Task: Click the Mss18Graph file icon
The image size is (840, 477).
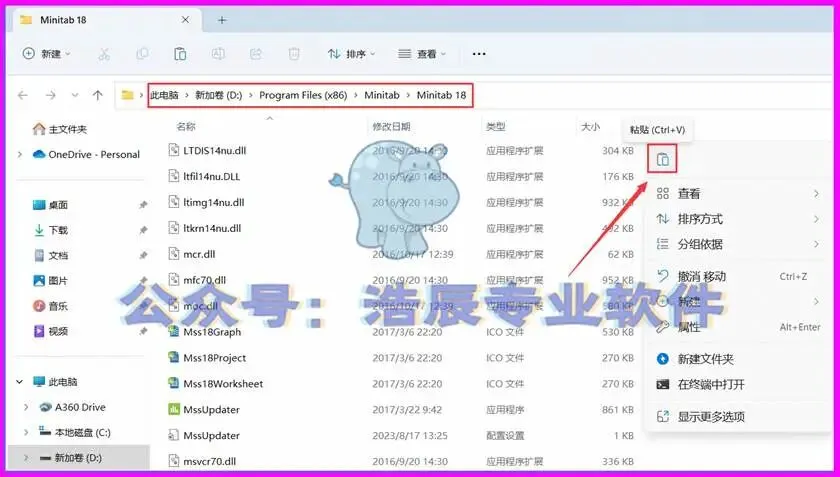Action: tap(173, 332)
